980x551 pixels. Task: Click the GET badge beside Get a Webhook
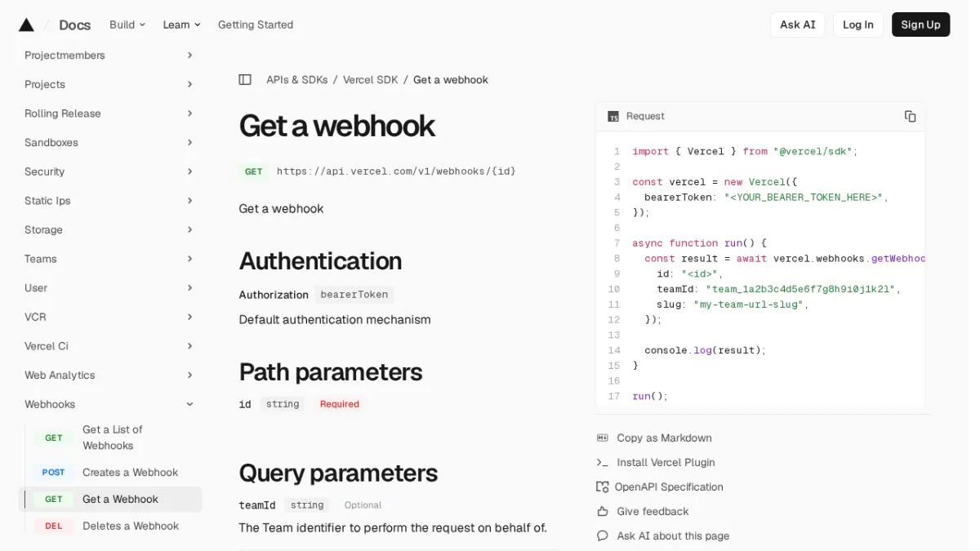pyautogui.click(x=54, y=499)
